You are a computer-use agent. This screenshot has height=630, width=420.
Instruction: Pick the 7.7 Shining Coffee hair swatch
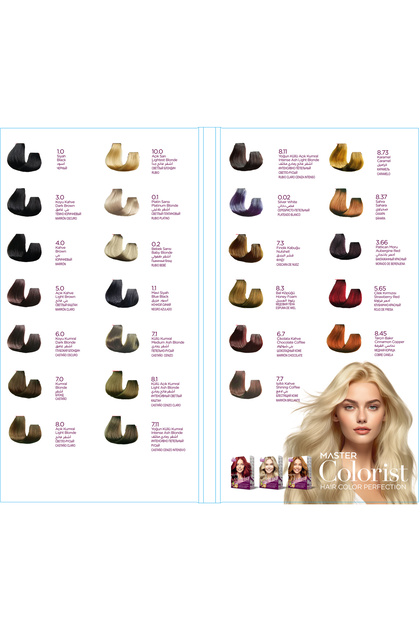[246, 385]
